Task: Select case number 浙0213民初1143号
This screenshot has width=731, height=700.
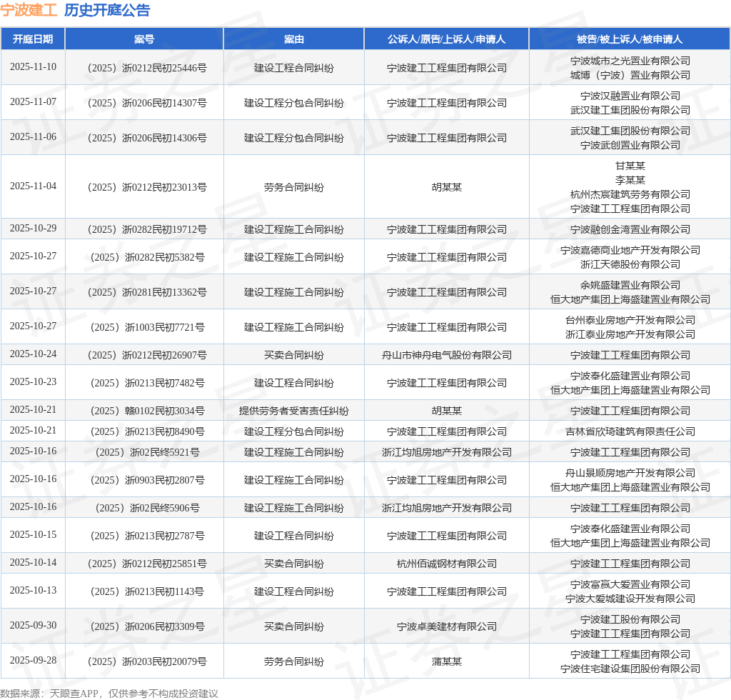Action: (x=147, y=592)
